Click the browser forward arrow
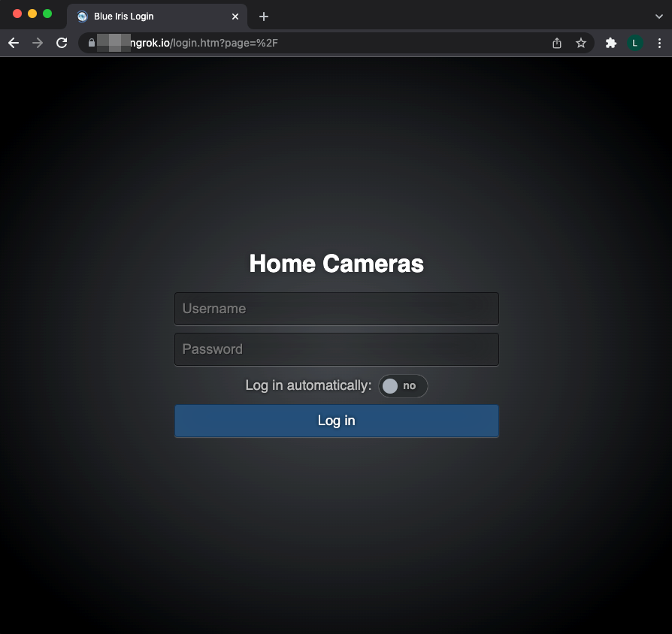This screenshot has height=634, width=672. [38, 44]
